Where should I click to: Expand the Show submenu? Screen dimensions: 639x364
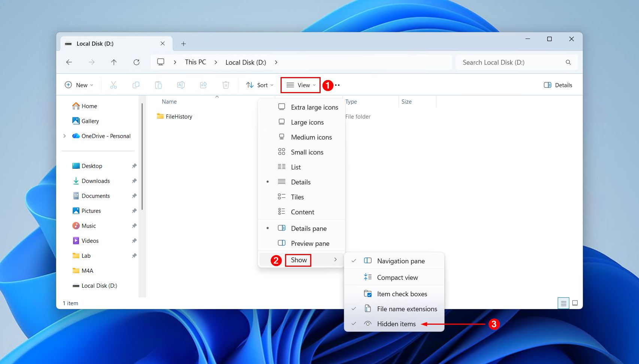click(302, 260)
